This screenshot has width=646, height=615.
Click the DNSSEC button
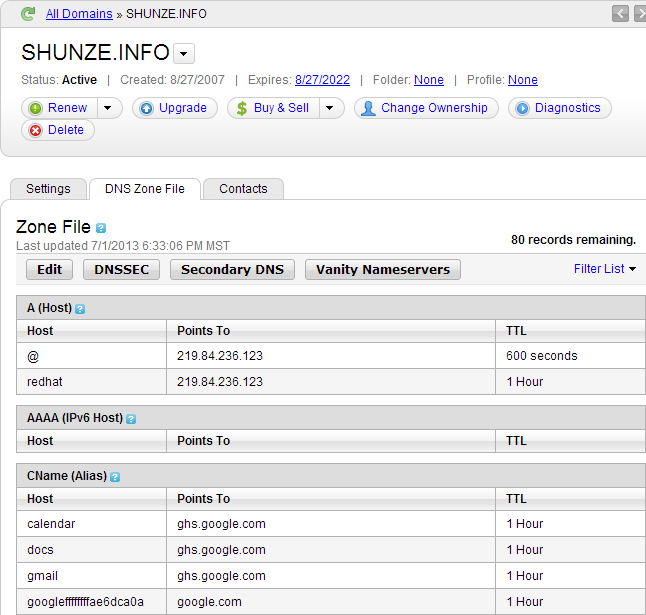(x=121, y=269)
